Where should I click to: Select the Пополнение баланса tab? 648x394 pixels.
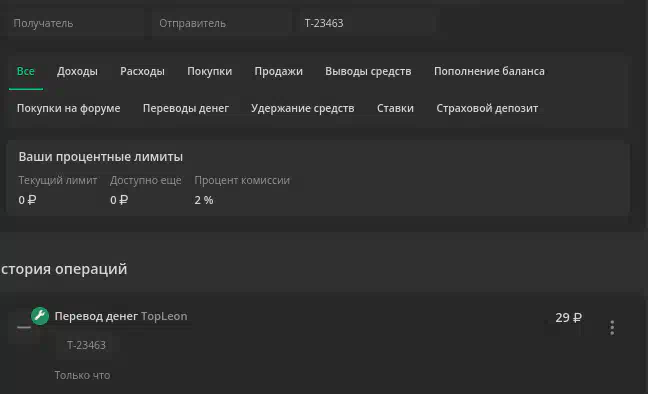[x=489, y=72]
